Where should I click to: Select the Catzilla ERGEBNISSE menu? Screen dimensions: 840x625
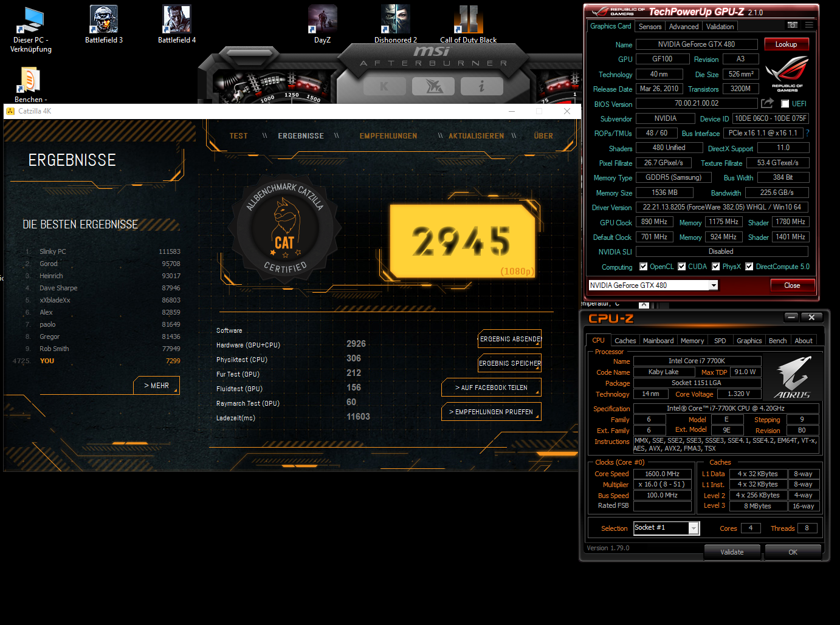[x=301, y=136]
